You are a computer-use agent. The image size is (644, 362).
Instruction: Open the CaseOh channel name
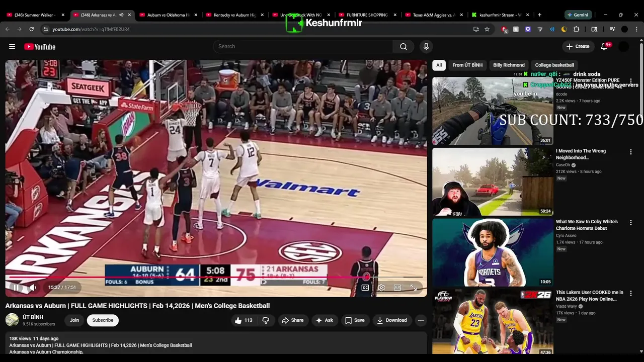click(x=562, y=164)
